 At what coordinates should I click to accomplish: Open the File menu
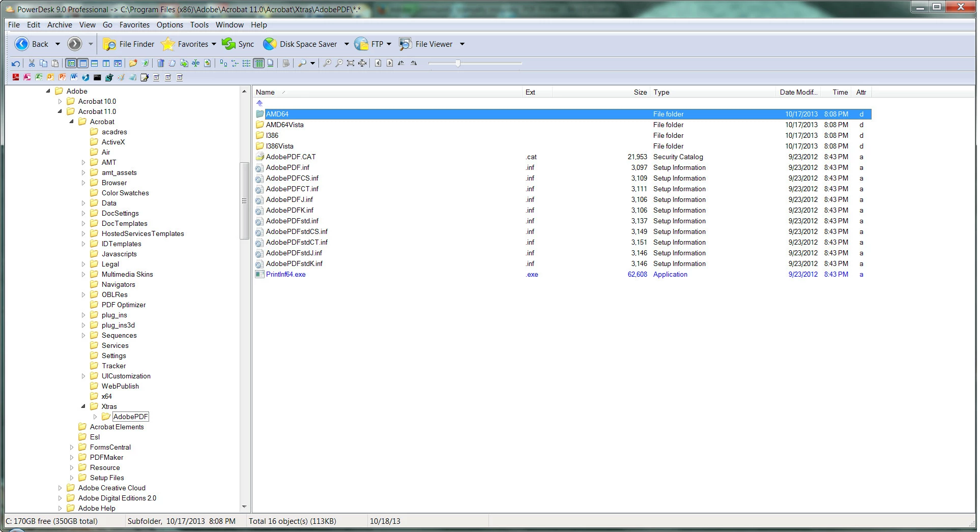[14, 24]
